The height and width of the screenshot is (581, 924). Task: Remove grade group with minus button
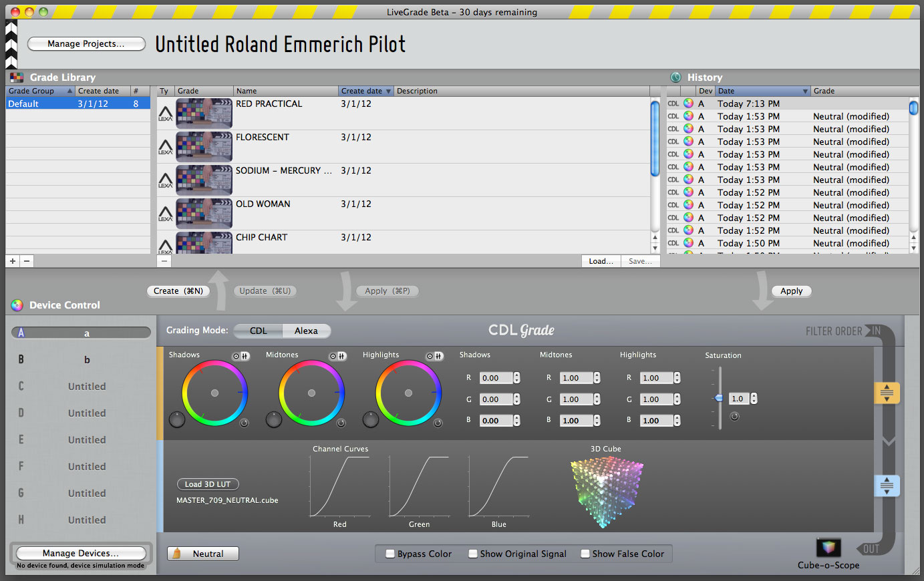(27, 261)
